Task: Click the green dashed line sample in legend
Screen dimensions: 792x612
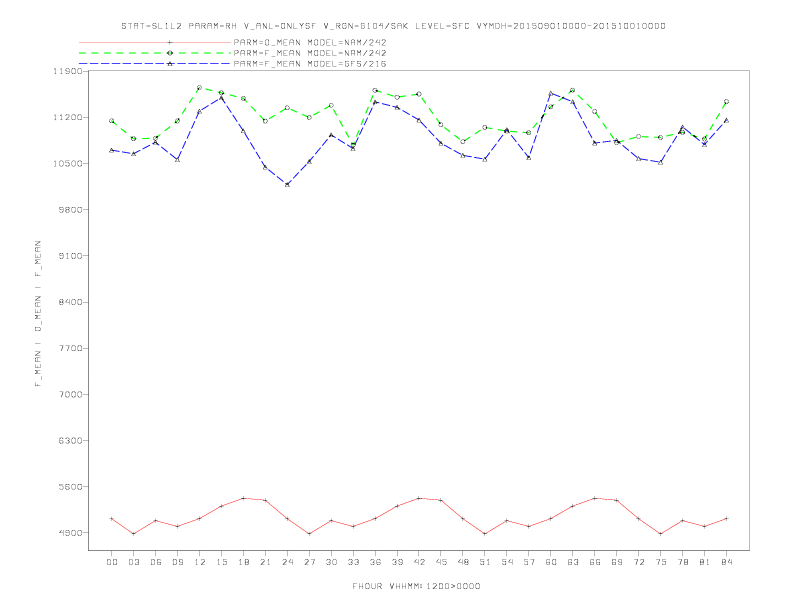Action: pyautogui.click(x=155, y=53)
